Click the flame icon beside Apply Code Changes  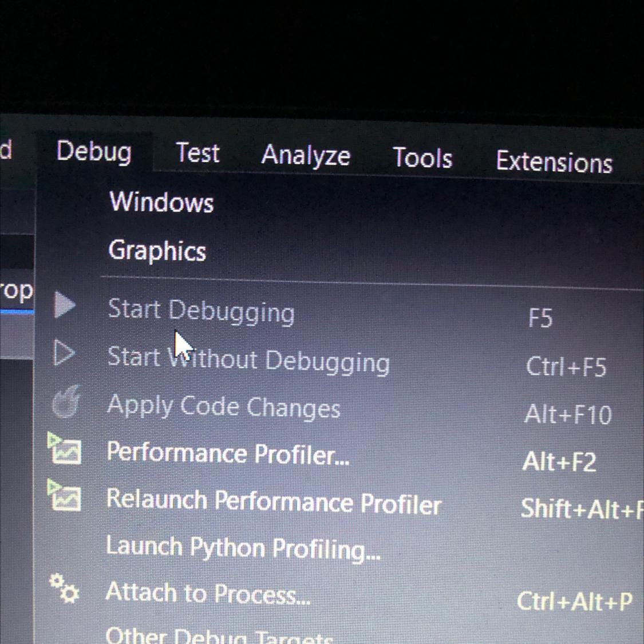66,402
